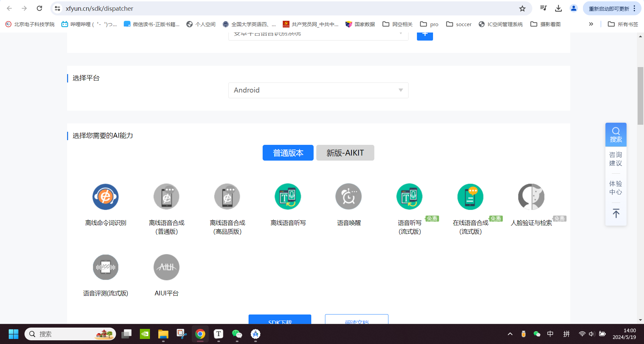Go back to previous page
The width and height of the screenshot is (644, 344).
point(9,8)
